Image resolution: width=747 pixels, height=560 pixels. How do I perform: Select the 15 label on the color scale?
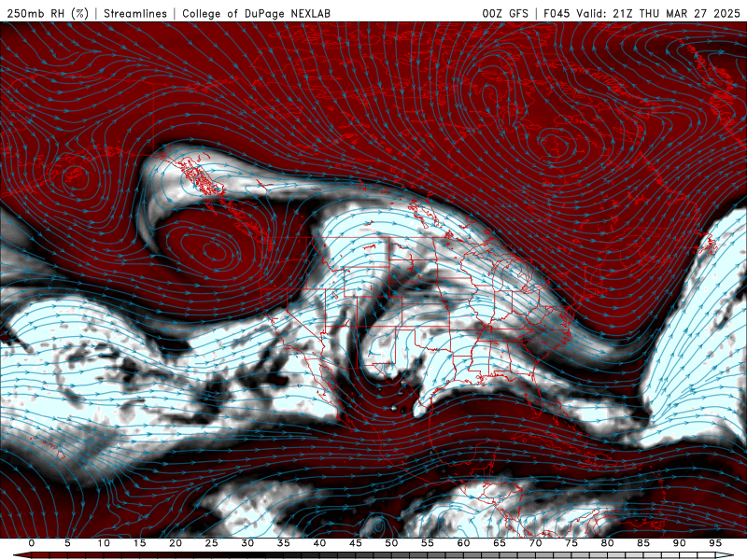pos(139,543)
